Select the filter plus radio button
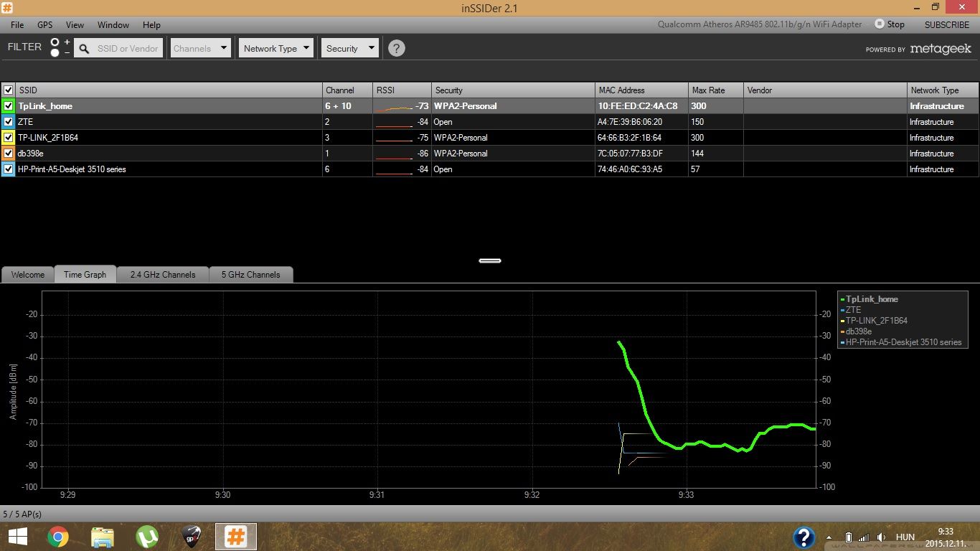The width and height of the screenshot is (980, 551). tap(55, 43)
